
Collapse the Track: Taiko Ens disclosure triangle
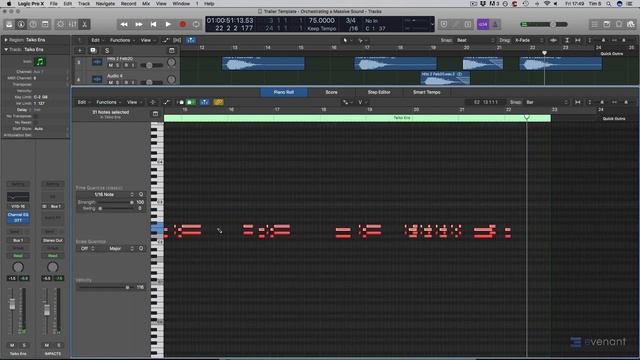[6, 49]
